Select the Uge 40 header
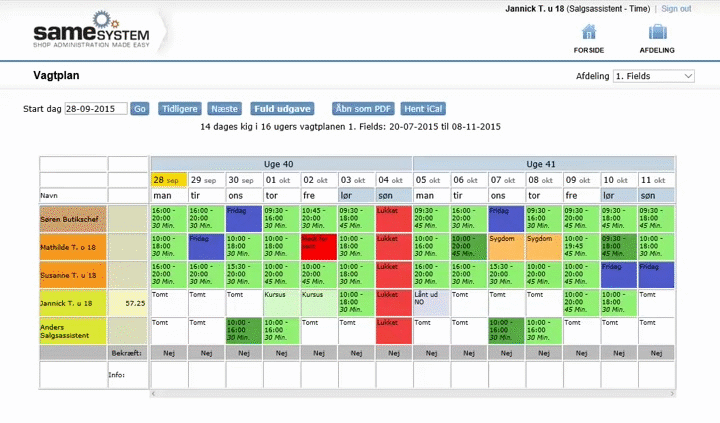The height and width of the screenshot is (423, 720). click(281, 164)
